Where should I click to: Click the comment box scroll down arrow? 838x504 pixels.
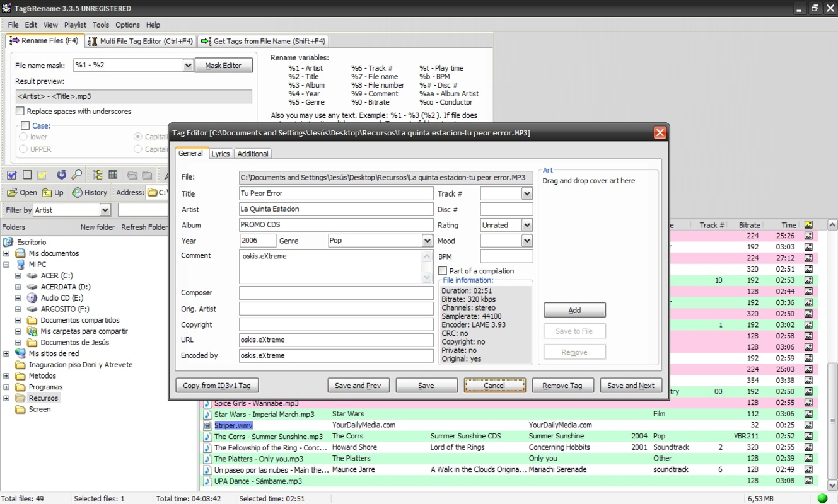(x=428, y=277)
